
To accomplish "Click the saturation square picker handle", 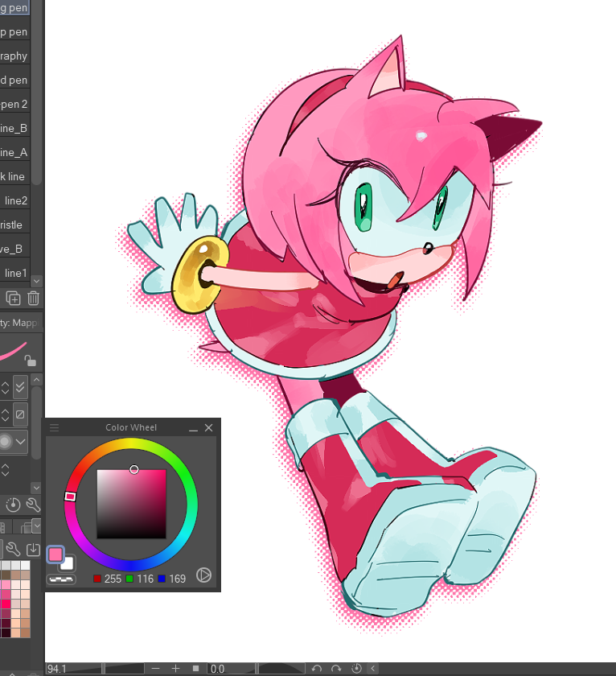I will [x=134, y=469].
